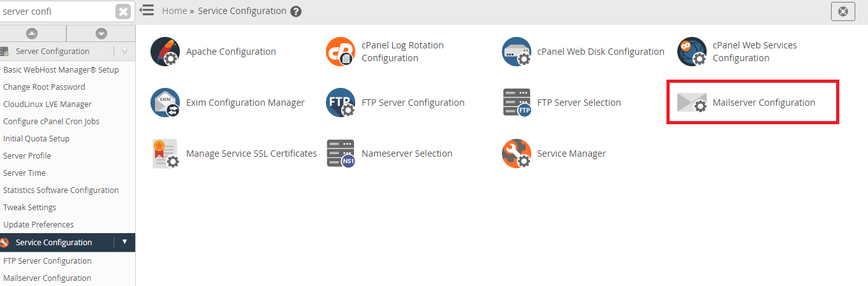Open the Nameserver Selection icon

(341, 154)
